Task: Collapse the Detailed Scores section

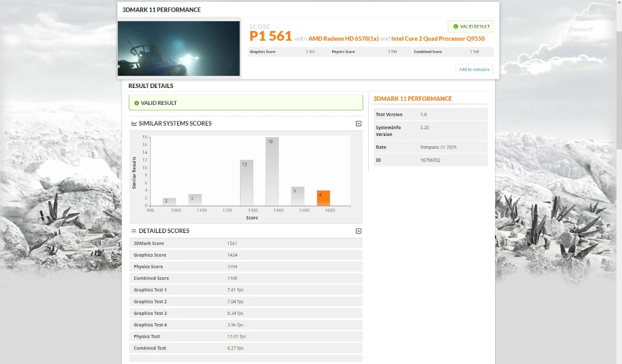Action: pos(358,231)
